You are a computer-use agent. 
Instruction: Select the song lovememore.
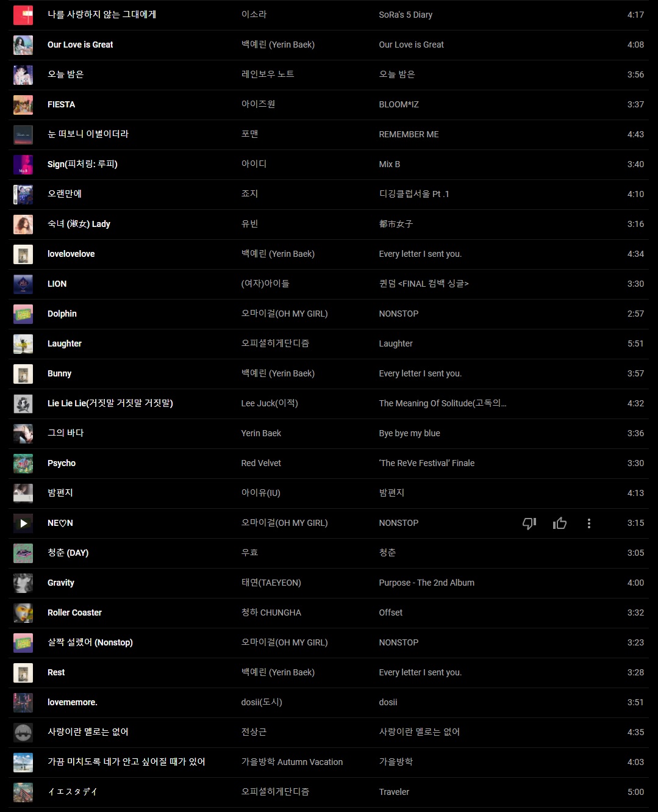(x=72, y=702)
